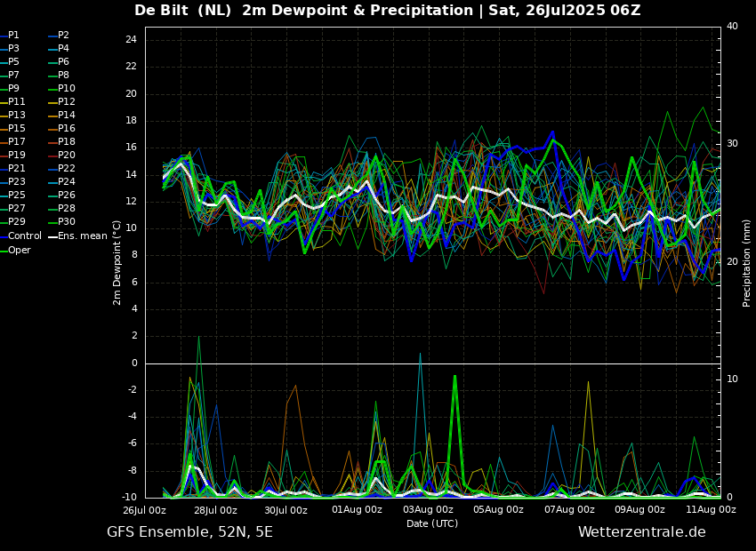This screenshot has width=756, height=551.
Task: Click the 26Jul 00z date tick
Action: click(145, 509)
